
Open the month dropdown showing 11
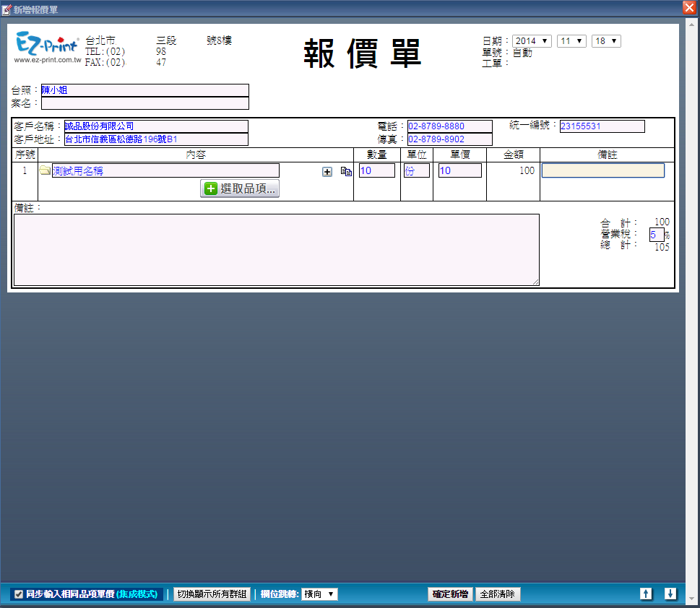click(571, 41)
